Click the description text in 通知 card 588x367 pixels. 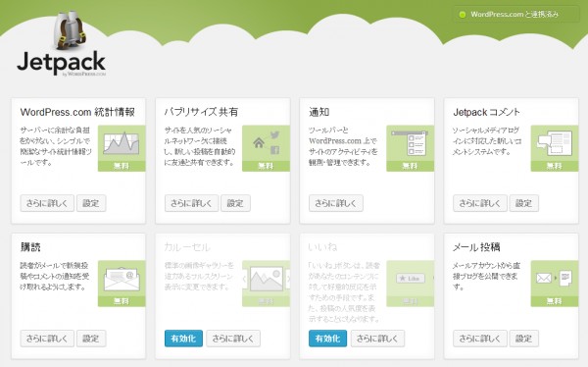(x=343, y=146)
